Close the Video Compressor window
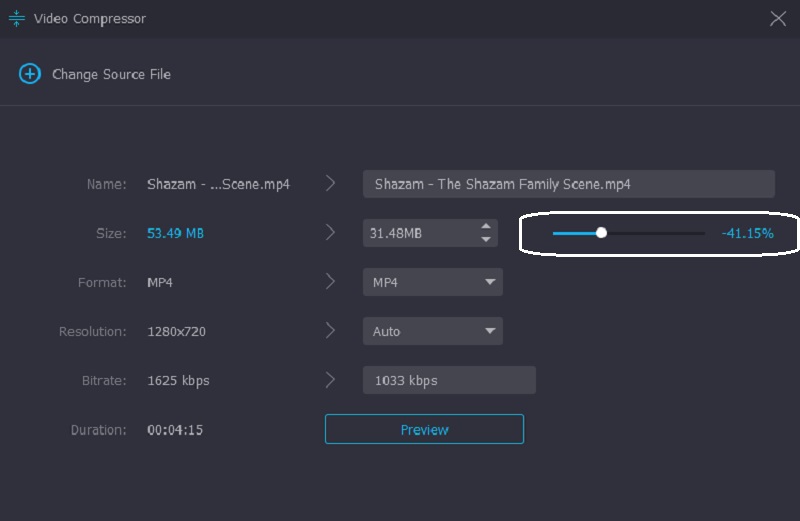Screen dimensions: 800x521 click(x=777, y=18)
